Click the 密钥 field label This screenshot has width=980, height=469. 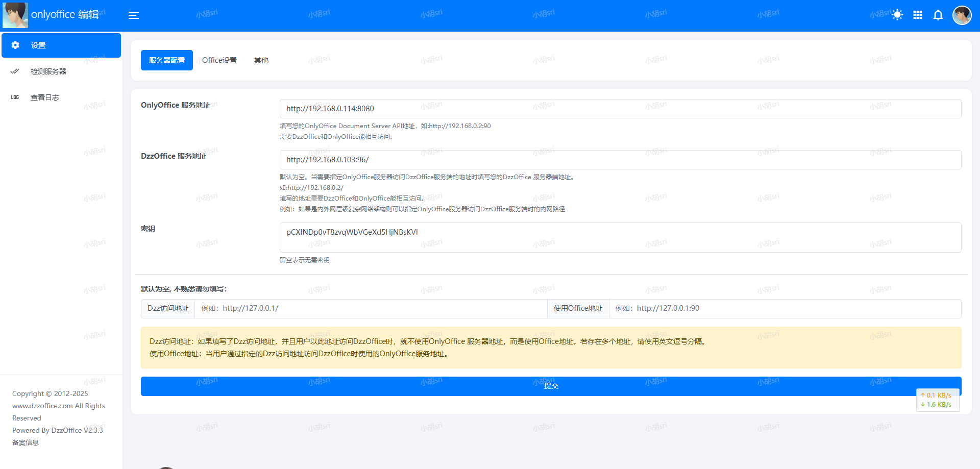[x=148, y=229]
